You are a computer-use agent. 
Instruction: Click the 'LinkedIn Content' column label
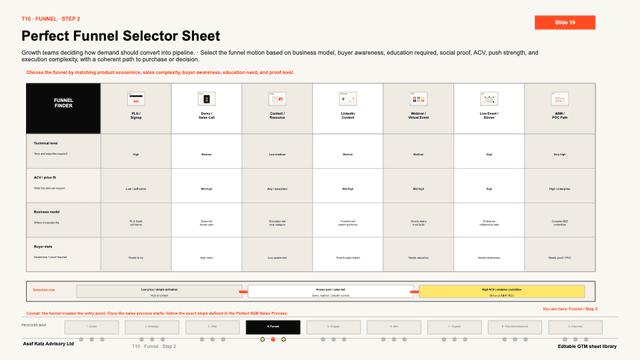(348, 116)
